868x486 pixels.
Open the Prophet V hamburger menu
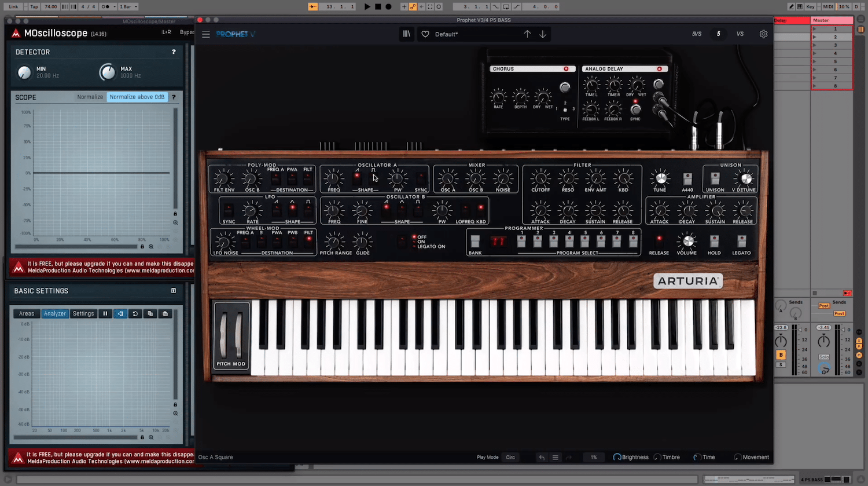point(205,34)
